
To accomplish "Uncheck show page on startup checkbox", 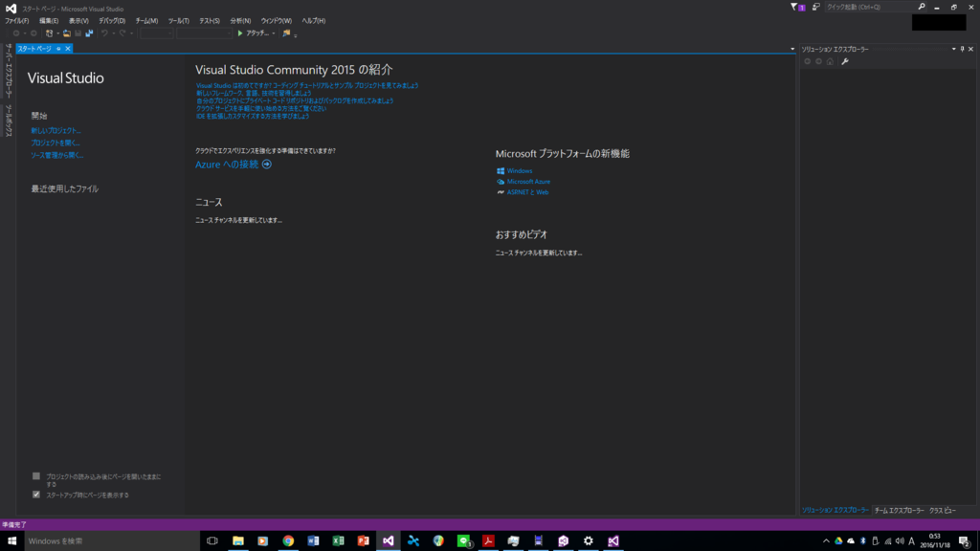I will 36,495.
